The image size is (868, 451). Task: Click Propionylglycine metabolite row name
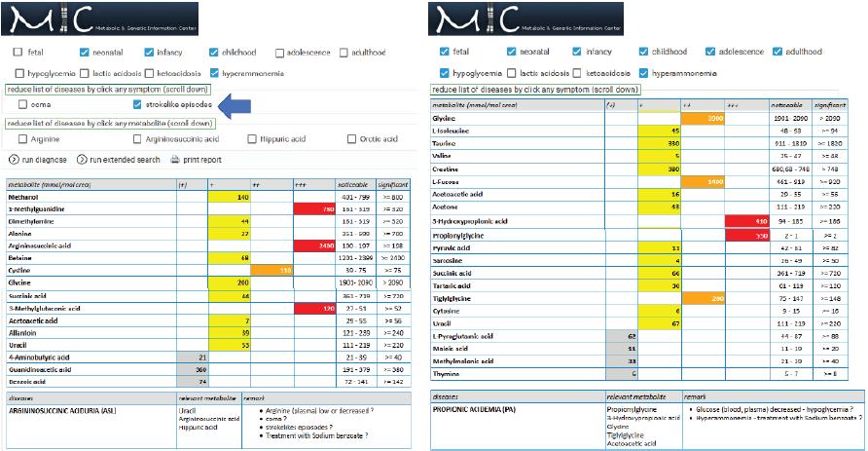click(457, 236)
